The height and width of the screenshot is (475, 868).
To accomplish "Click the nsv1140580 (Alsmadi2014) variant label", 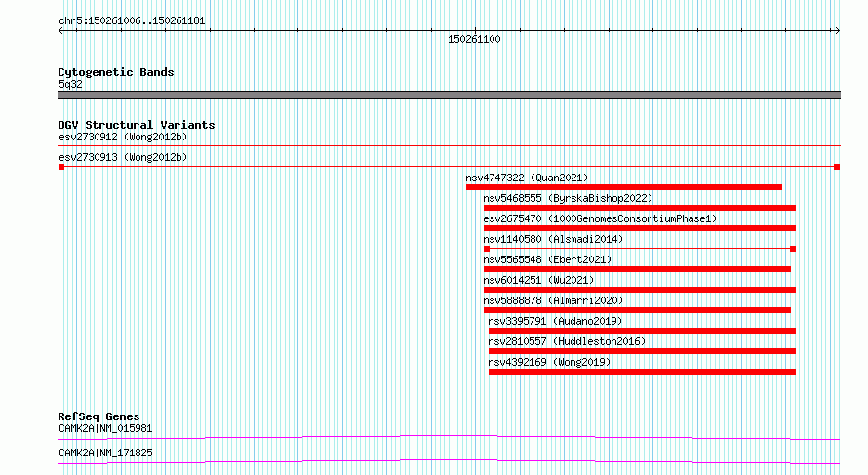I will click(553, 239).
